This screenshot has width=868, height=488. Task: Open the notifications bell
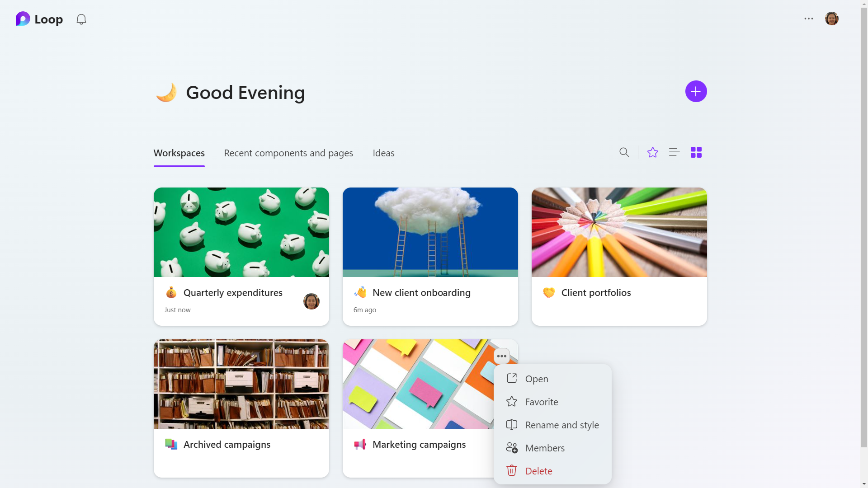point(81,19)
